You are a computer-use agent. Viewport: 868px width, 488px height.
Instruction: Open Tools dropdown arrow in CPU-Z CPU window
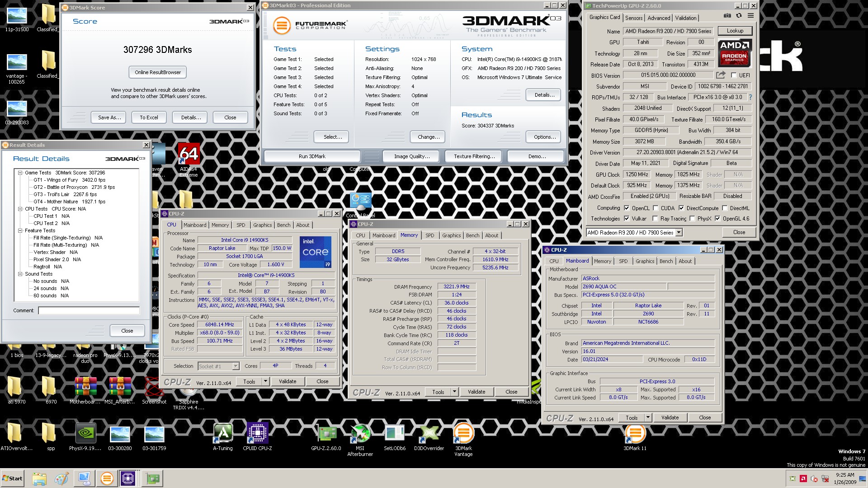tap(265, 382)
